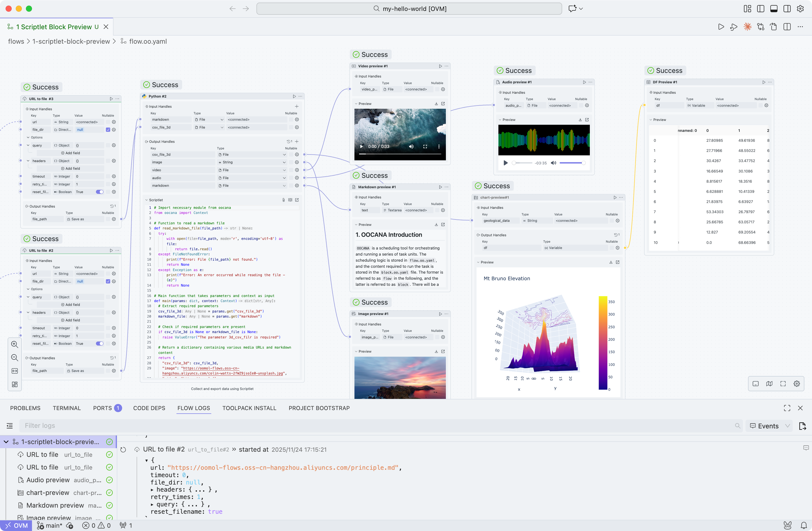Click the Filter logs input field
The width and height of the screenshot is (812, 531).
(x=136, y=426)
